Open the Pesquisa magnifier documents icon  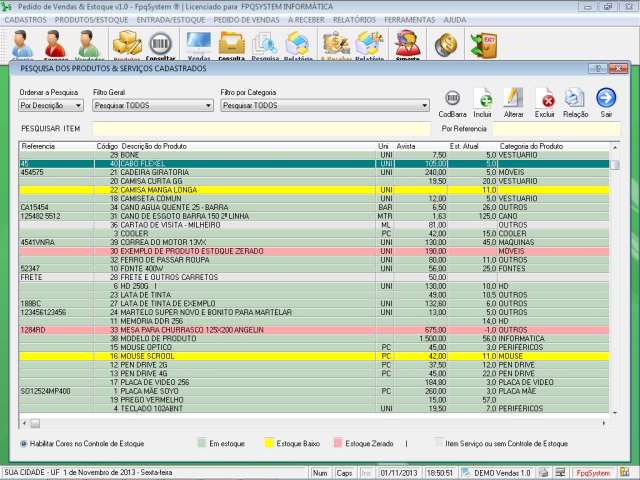coord(265,44)
